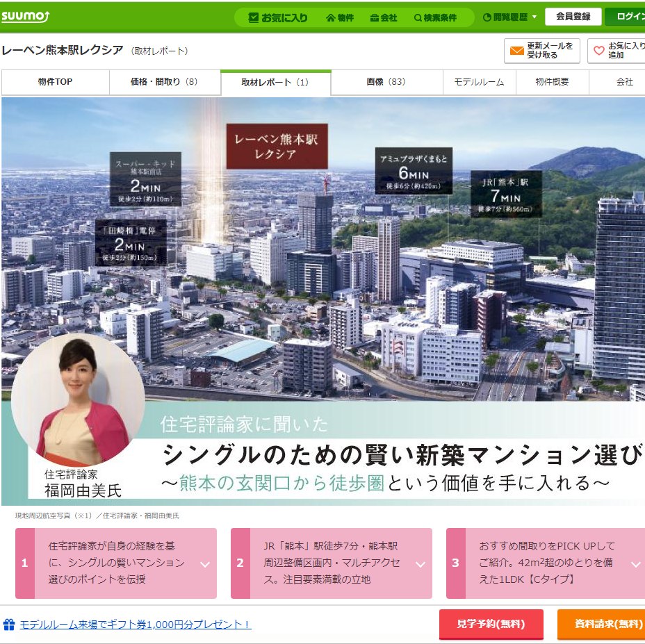Click the レーベン熊本駅レクシア red label on image
The height and width of the screenshot is (644, 645).
click(x=277, y=147)
